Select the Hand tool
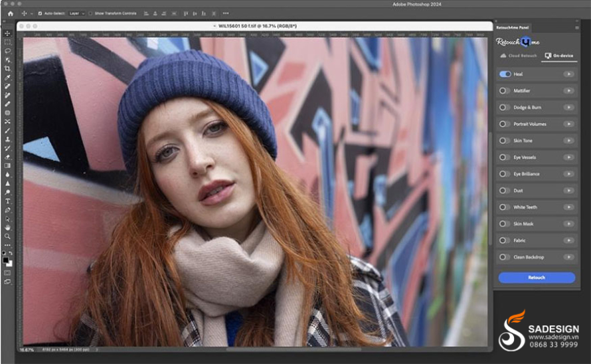Image resolution: width=591 pixels, height=364 pixels. (7, 227)
